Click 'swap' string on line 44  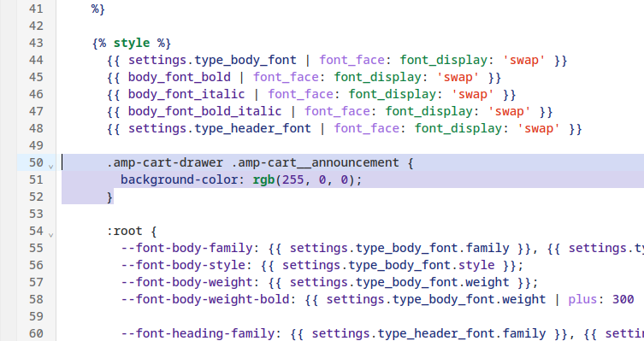click(524, 61)
